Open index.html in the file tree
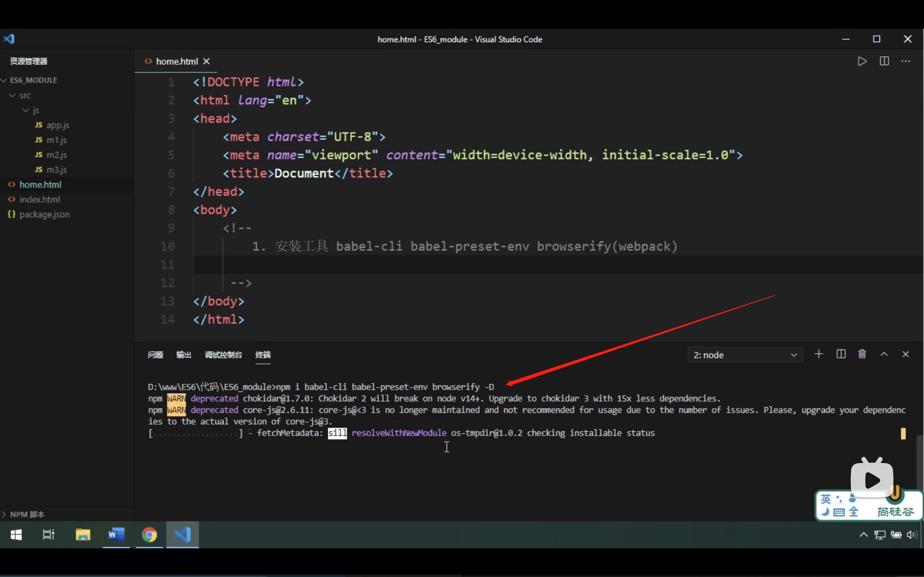This screenshot has height=577, width=924. point(39,200)
